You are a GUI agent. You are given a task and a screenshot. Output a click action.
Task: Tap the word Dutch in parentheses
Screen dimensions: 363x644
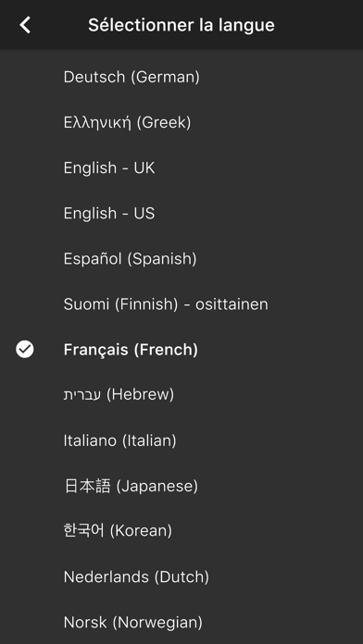tap(181, 577)
